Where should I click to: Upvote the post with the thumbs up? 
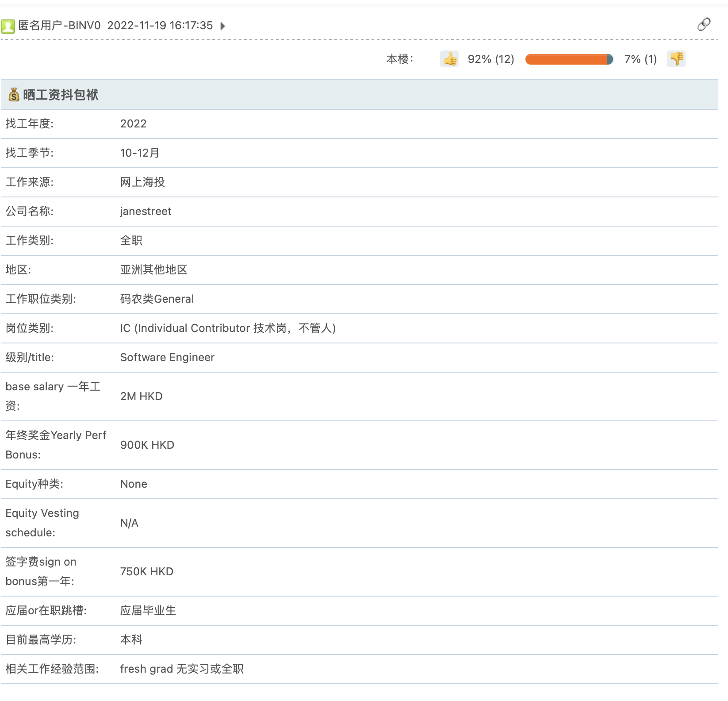(449, 59)
